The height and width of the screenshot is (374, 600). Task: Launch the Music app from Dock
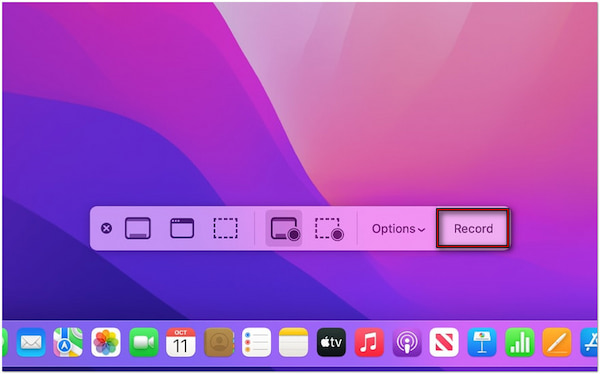(x=369, y=342)
